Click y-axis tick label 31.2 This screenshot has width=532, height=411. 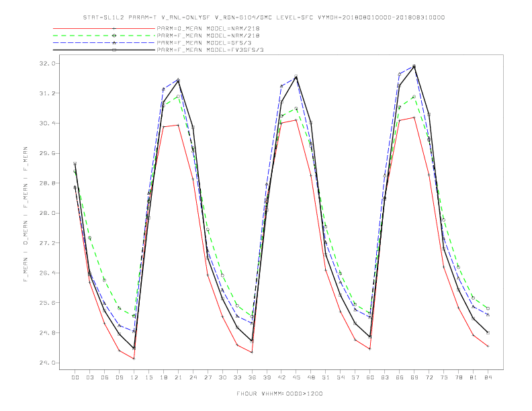point(47,93)
